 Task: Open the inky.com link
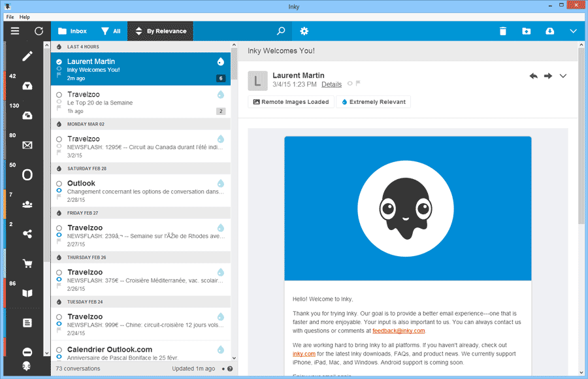tap(304, 354)
